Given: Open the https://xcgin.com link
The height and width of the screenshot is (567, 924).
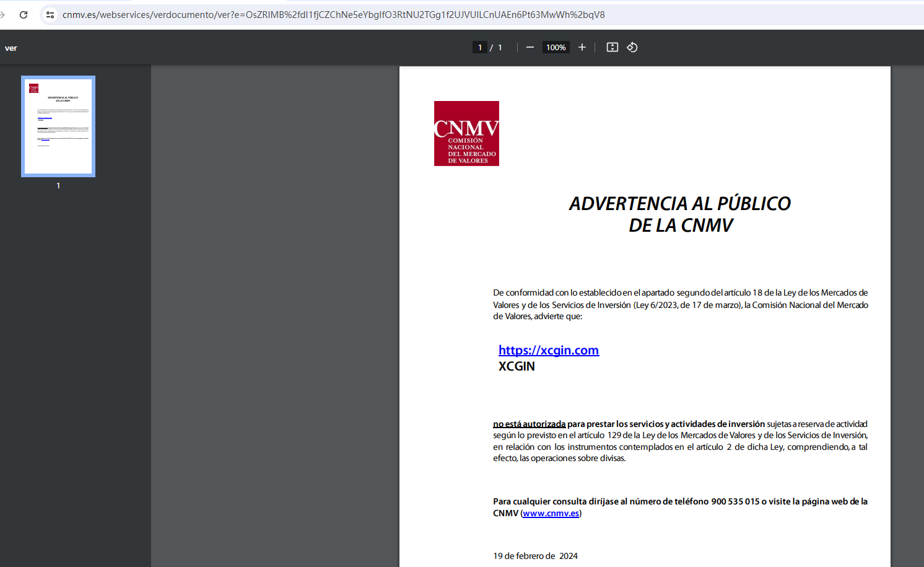Looking at the screenshot, I should coord(549,350).
